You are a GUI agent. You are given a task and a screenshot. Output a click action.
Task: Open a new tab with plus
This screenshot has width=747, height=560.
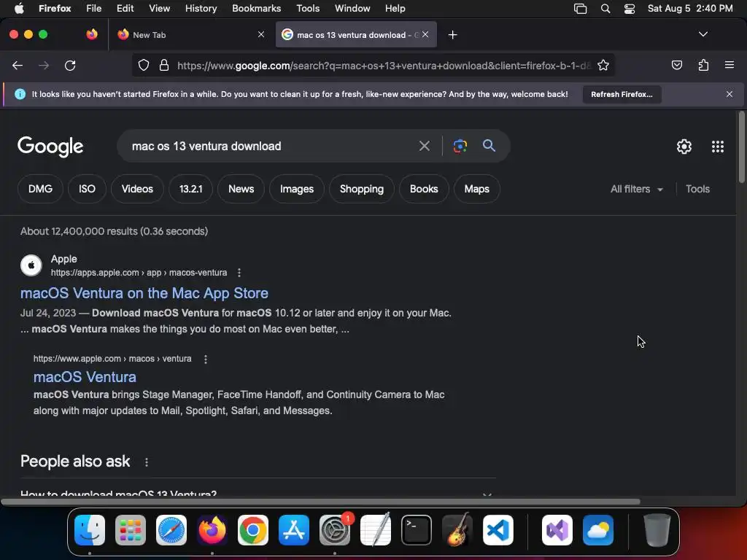[452, 35]
